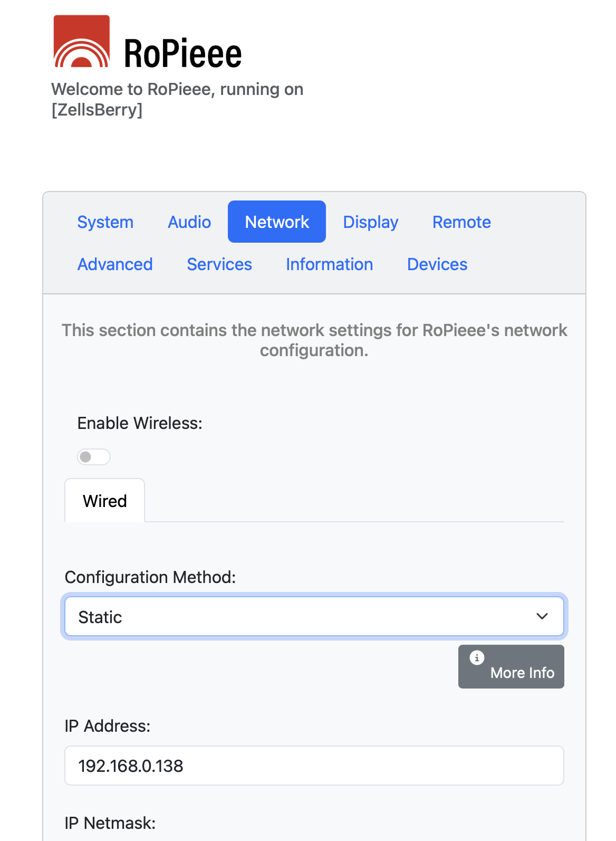
Task: Open the Configuration Method dropdown
Action: tap(314, 616)
